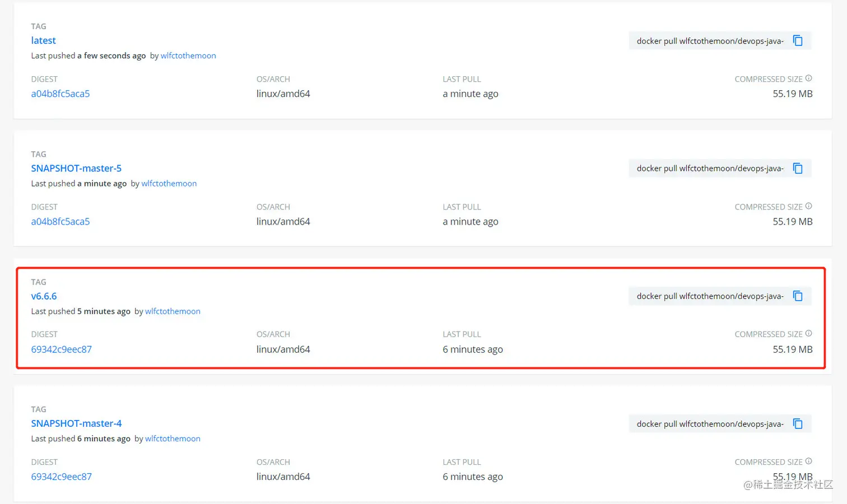Click 55.19 MB size in SNAPSHOT-master-5 card
The width and height of the screenshot is (847, 504).
793,221
